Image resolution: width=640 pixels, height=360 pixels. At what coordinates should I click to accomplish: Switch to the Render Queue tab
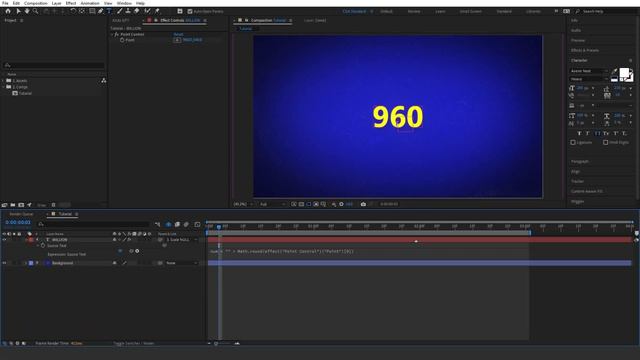coord(21,214)
